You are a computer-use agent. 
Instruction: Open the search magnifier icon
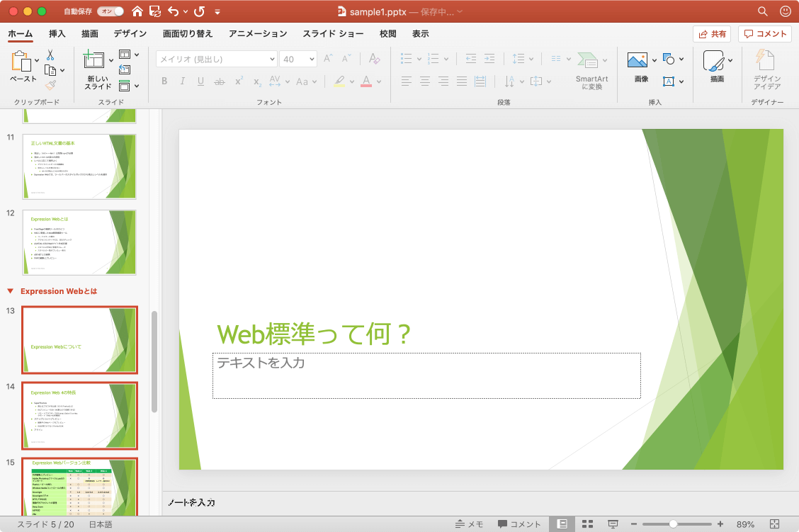pos(762,11)
